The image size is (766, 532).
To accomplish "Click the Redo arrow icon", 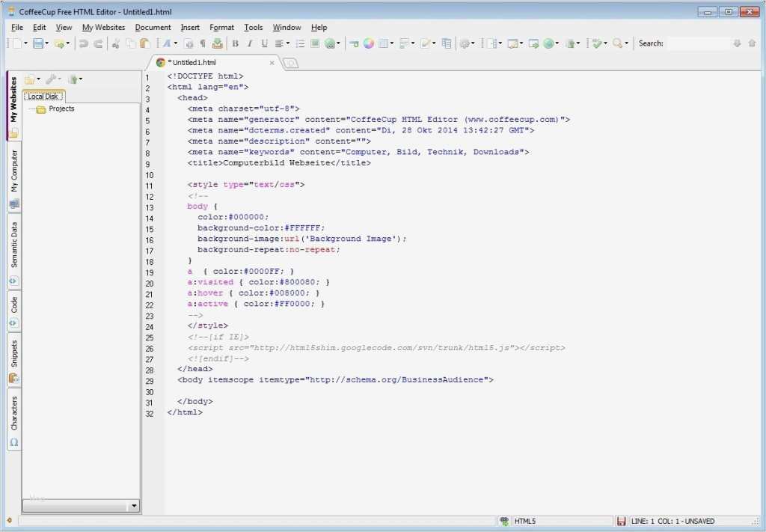I will [98, 44].
